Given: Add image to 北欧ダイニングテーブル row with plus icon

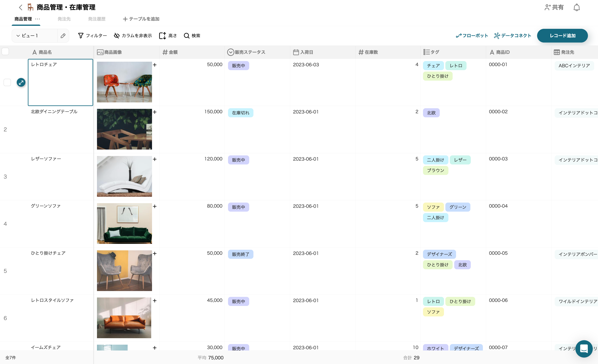Looking at the screenshot, I should point(155,112).
